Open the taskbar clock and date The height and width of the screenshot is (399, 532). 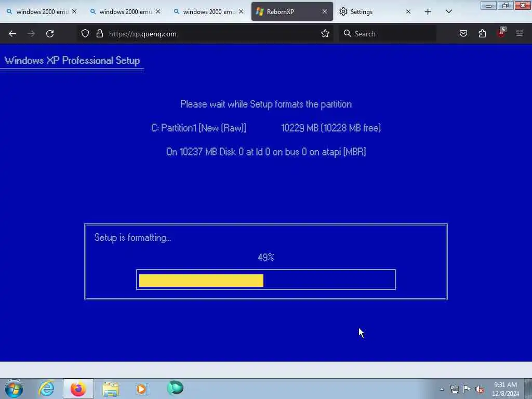click(506, 389)
